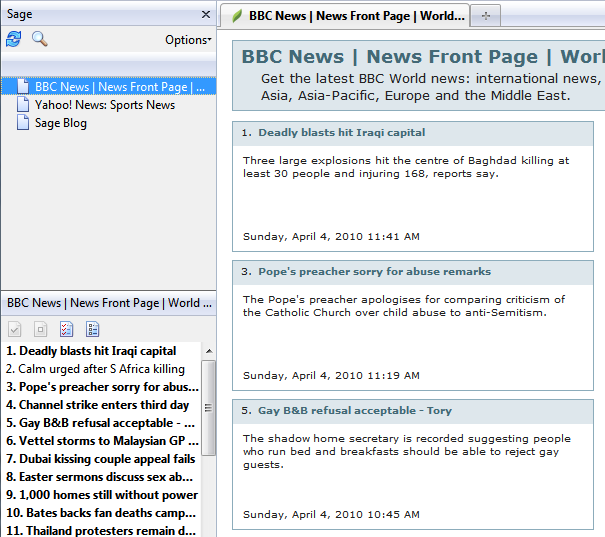This screenshot has width=605, height=537.
Task: Click the Sage sidebar title
Action: (19, 14)
